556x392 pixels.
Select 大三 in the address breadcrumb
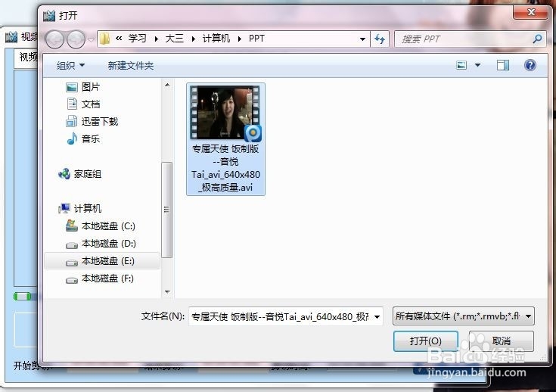click(x=174, y=39)
